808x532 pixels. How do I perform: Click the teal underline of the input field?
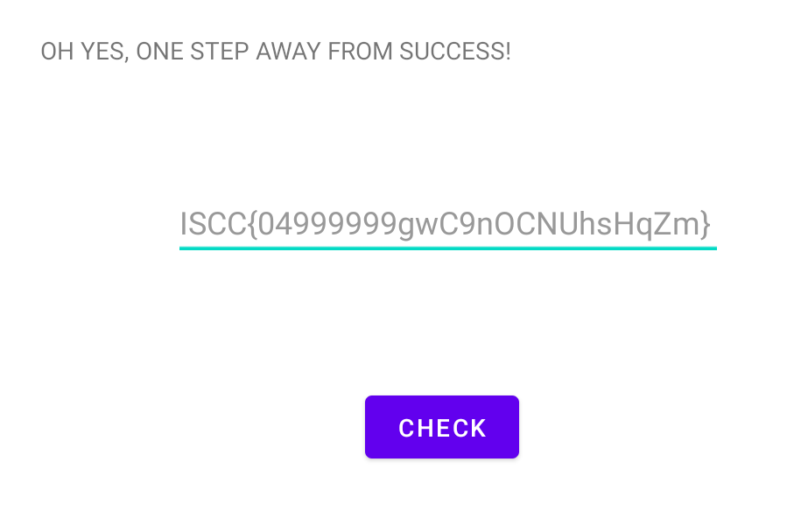tap(448, 248)
